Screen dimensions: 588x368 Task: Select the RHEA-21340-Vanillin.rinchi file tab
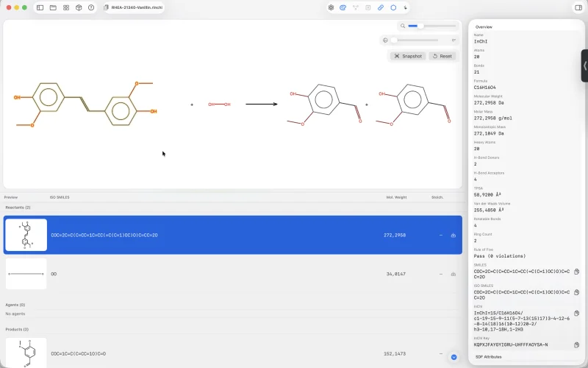point(134,7)
